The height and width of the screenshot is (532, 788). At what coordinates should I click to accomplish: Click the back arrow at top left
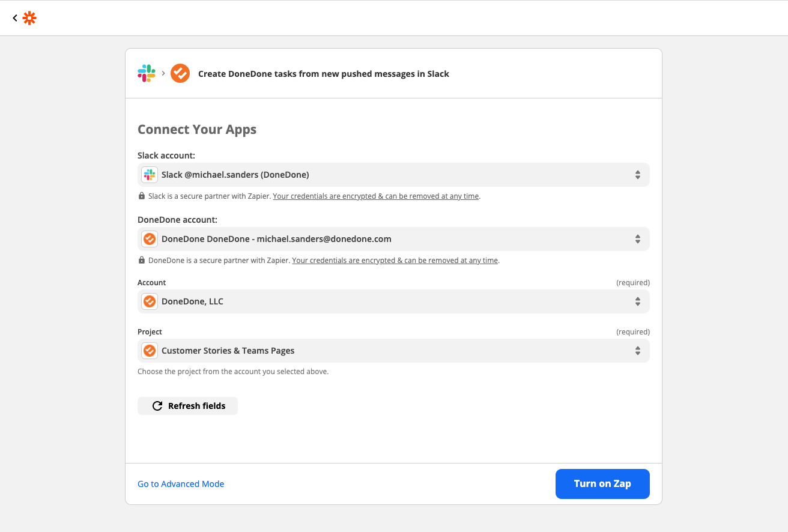[15, 18]
